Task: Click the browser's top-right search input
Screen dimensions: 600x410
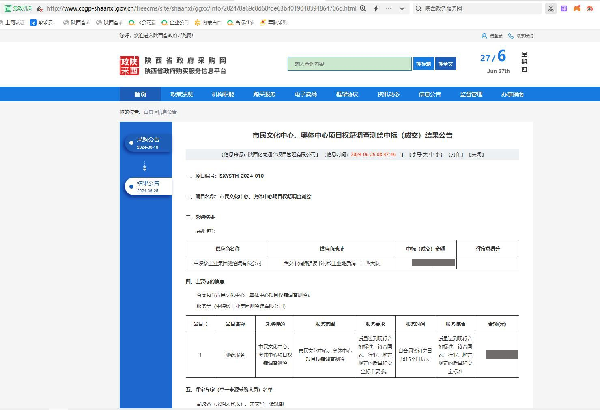Action: click(480, 8)
